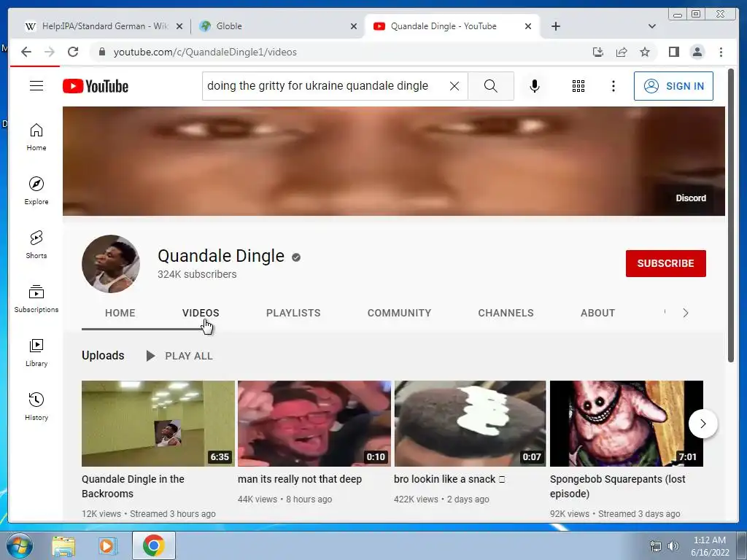Open the volume speaker tray icon

point(673,546)
